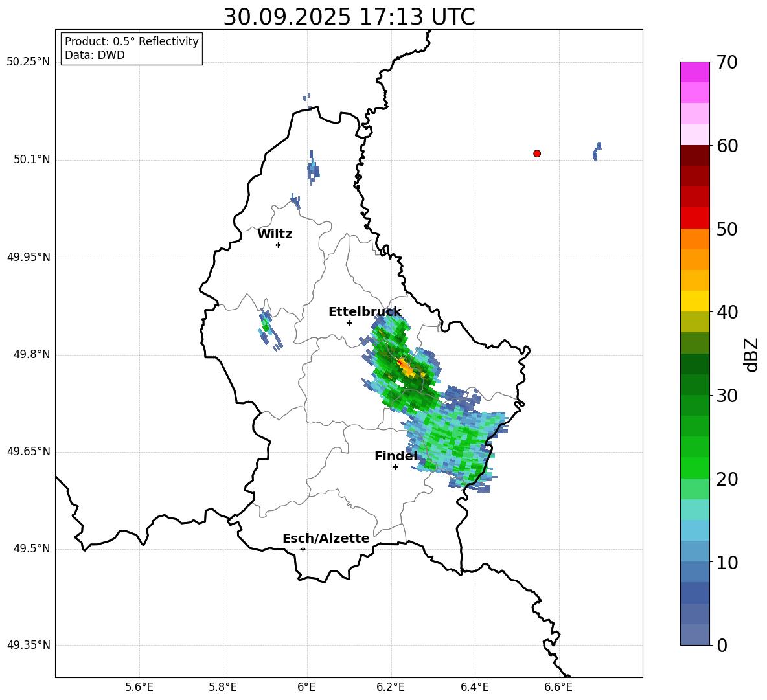
Task: Click the Esch/Alzette station cross marker
Action: point(303,549)
